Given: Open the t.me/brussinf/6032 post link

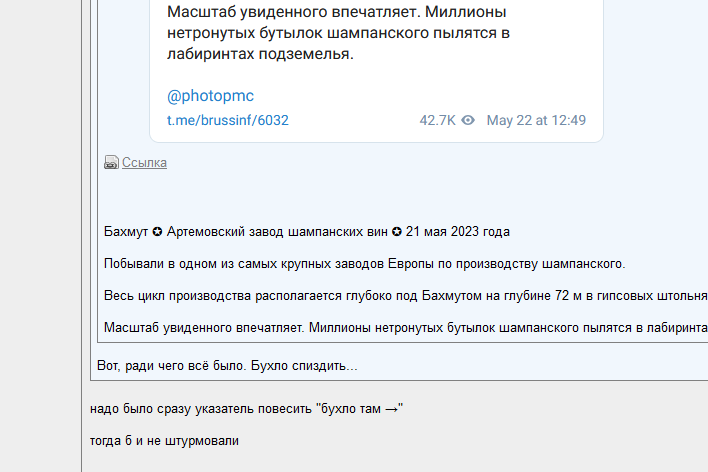Looking at the screenshot, I should coord(228,120).
